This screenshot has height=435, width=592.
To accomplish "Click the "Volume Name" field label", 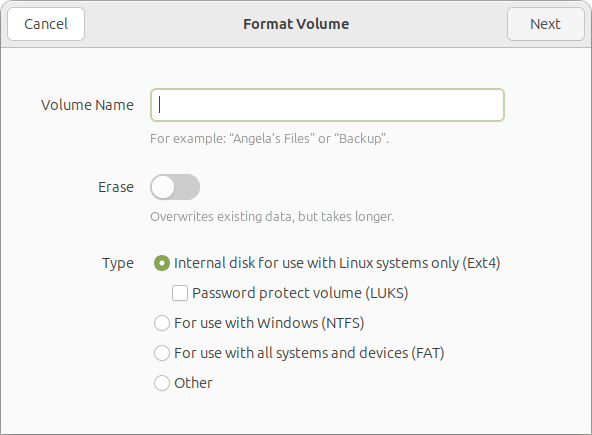I will point(87,105).
